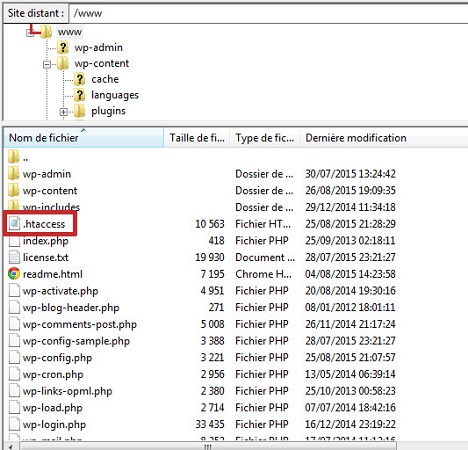Click the wp-config.php file icon
This screenshot has width=468, height=450.
coord(14,357)
